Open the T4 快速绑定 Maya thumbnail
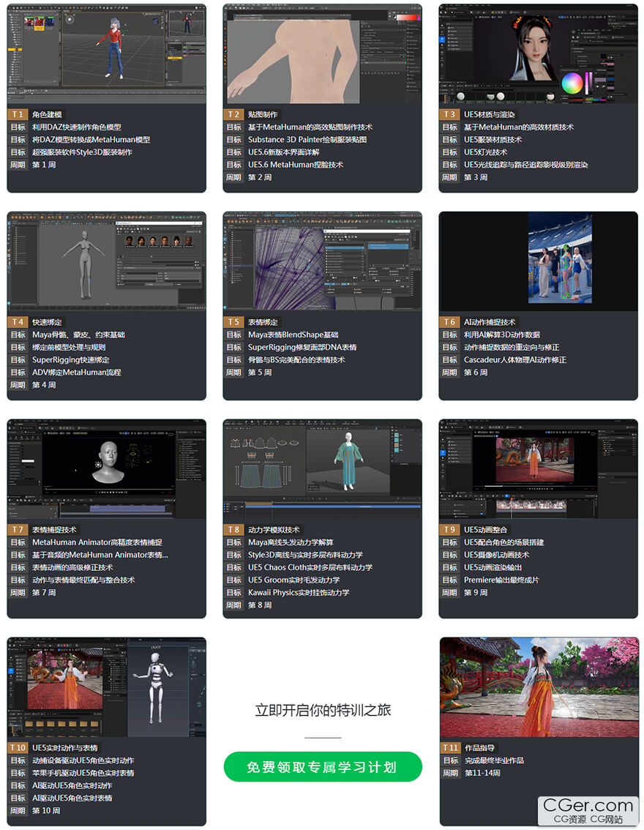The width and height of the screenshot is (644, 830). point(106,261)
